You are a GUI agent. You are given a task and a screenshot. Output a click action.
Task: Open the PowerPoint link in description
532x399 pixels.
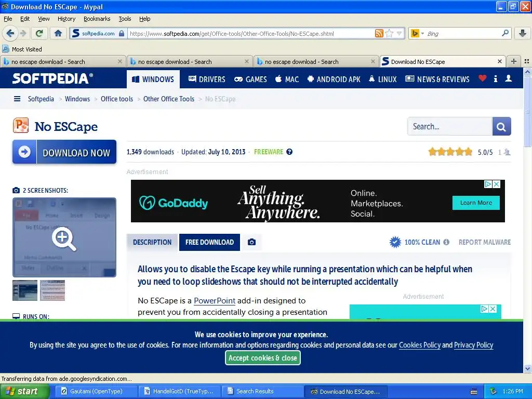[x=215, y=301]
